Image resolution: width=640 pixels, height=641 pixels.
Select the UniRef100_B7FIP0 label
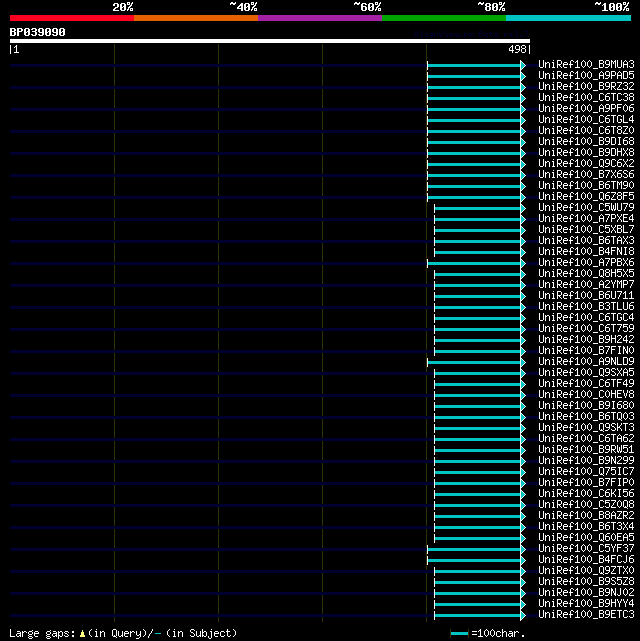point(586,483)
